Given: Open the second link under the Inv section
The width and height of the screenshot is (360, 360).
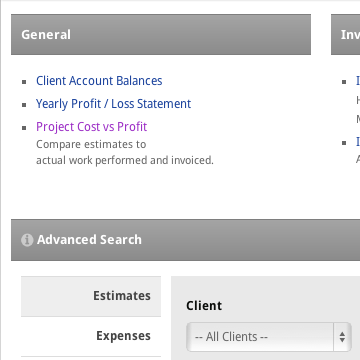Looking at the screenshot, I should click(x=358, y=142).
